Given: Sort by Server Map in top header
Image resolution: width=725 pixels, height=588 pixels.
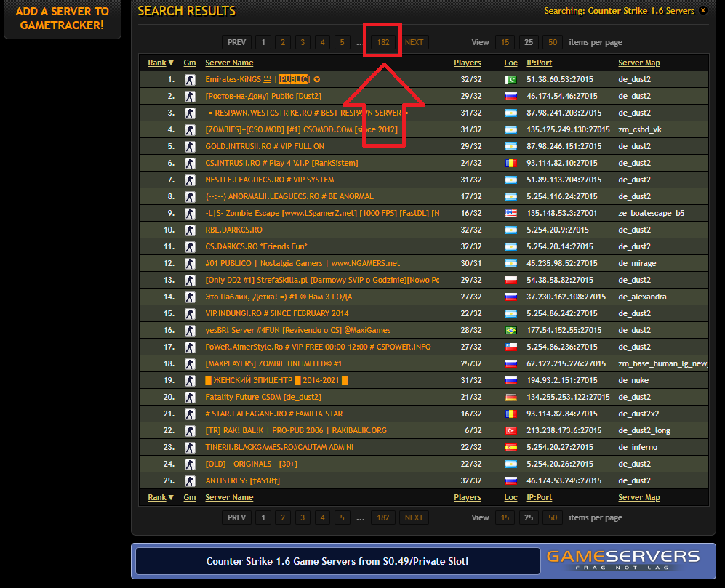Looking at the screenshot, I should pyautogui.click(x=639, y=63).
